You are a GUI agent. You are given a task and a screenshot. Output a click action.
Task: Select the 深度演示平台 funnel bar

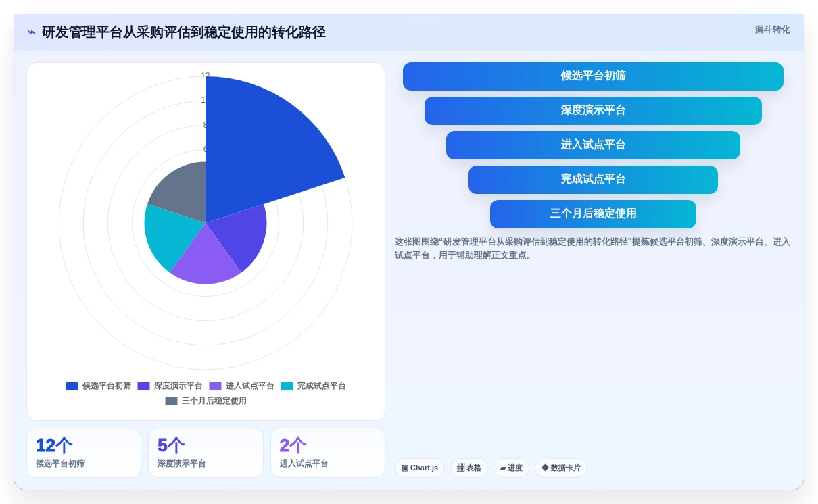(x=593, y=111)
